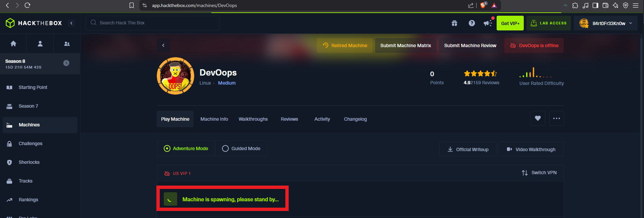Open the Machine Info tab
The height and width of the screenshot is (218, 644).
214,119
